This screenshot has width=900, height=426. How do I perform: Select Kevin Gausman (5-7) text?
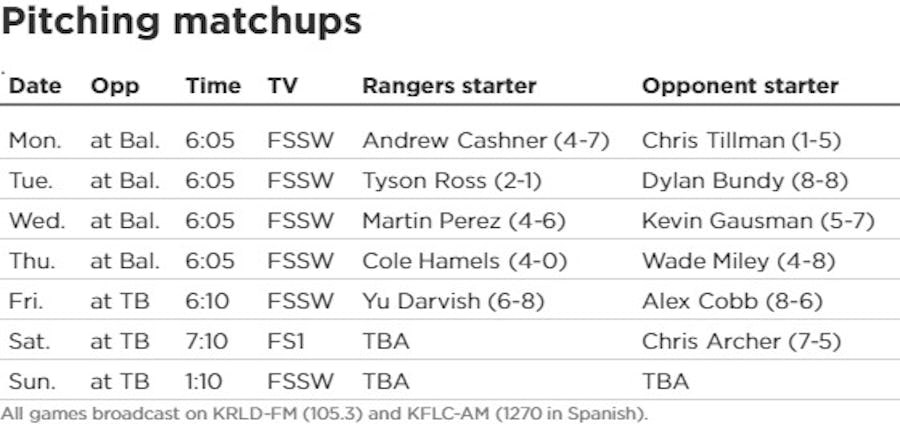(x=757, y=221)
